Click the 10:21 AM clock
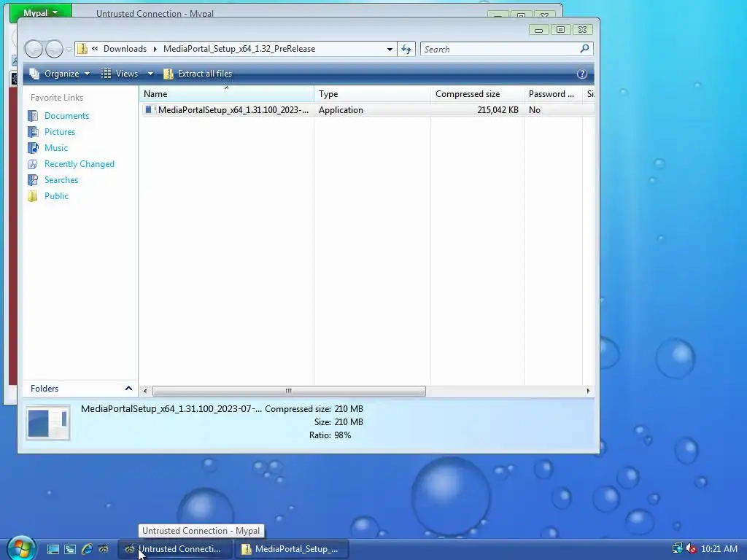This screenshot has width=747, height=560. coord(719,549)
